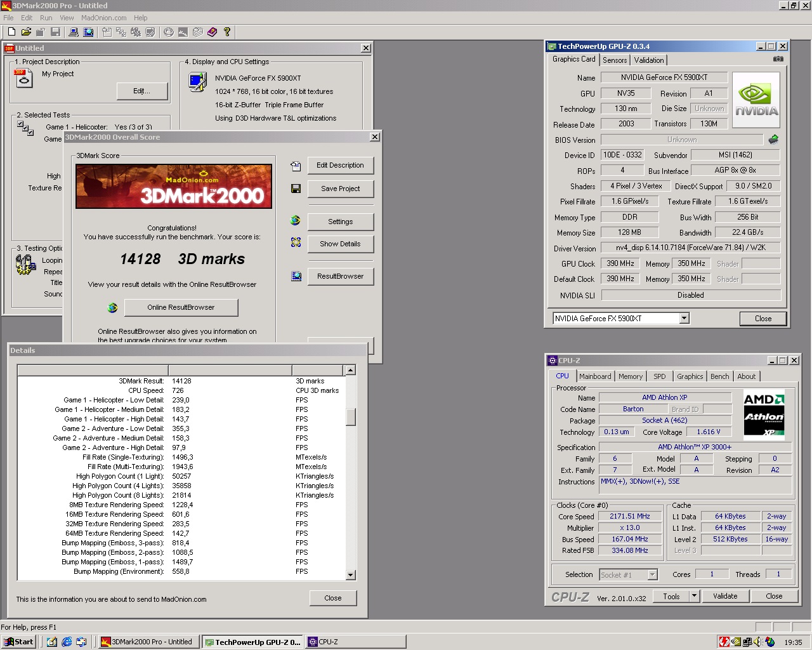Run the benchmark using the computer monitor toolbar icon
812x650 pixels.
pos(73,32)
